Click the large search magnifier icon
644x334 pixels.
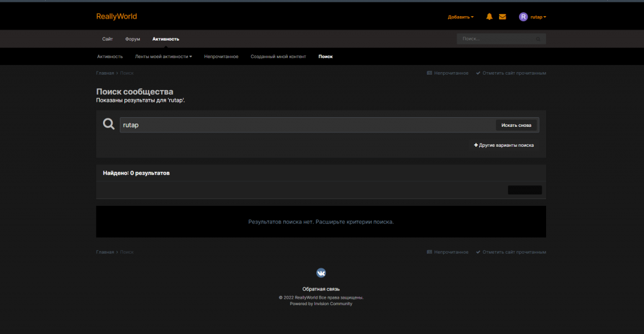pyautogui.click(x=108, y=124)
